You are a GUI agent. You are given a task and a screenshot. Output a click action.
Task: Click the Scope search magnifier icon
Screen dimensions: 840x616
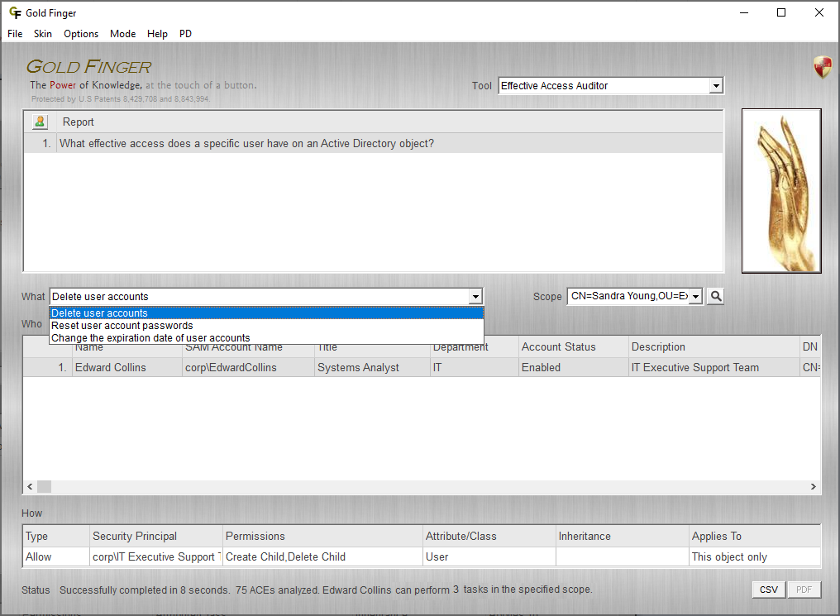[715, 296]
